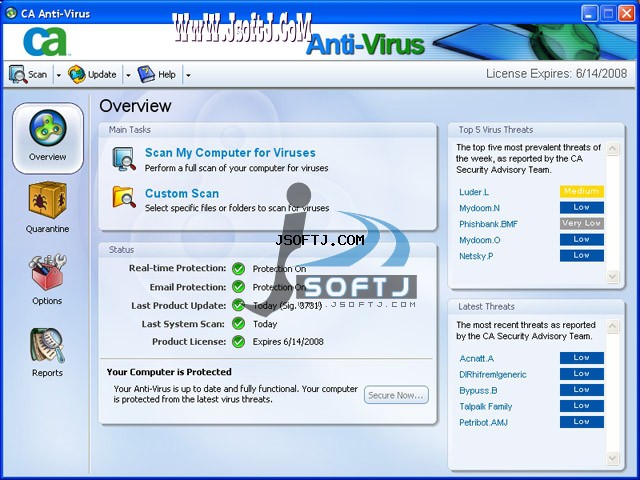
Task: Open the Phishbank.BMF threat link
Action: point(488,224)
